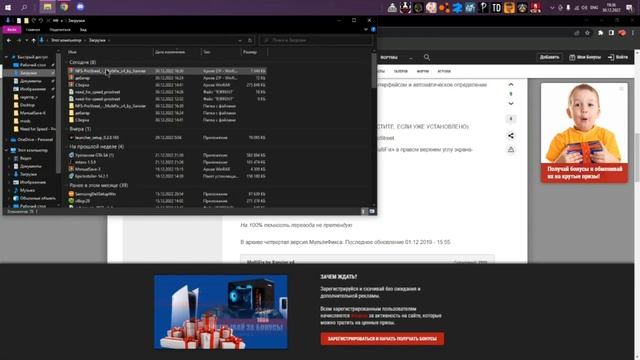Downvote the post with down chevron
Viewport: 640px width, 360px height.
pyautogui.click(x=511, y=104)
